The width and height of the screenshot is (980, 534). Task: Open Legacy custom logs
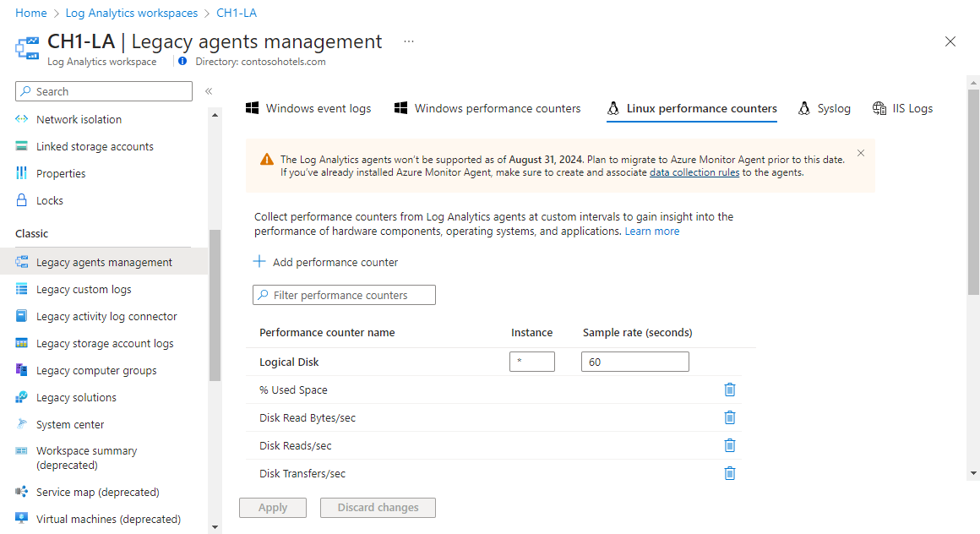[84, 289]
